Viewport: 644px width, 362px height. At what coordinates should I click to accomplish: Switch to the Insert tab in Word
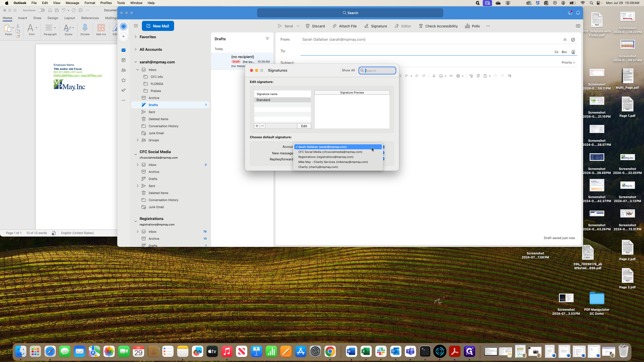point(23,18)
